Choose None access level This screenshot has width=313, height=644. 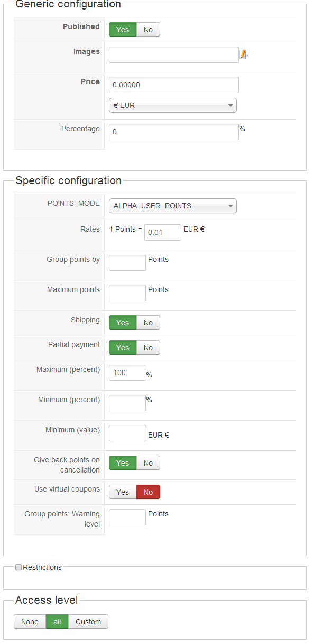tap(30, 622)
